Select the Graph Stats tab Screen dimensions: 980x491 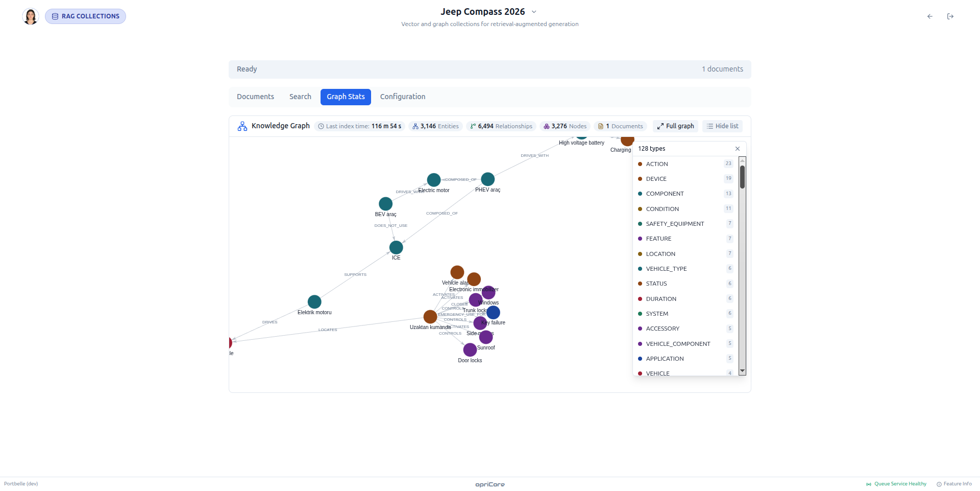(x=346, y=97)
